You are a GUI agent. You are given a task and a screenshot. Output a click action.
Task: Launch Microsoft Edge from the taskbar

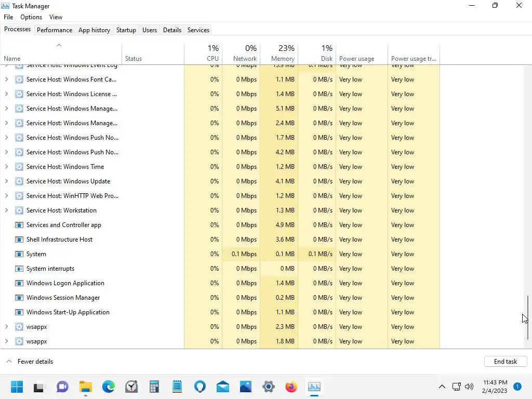tap(109, 387)
